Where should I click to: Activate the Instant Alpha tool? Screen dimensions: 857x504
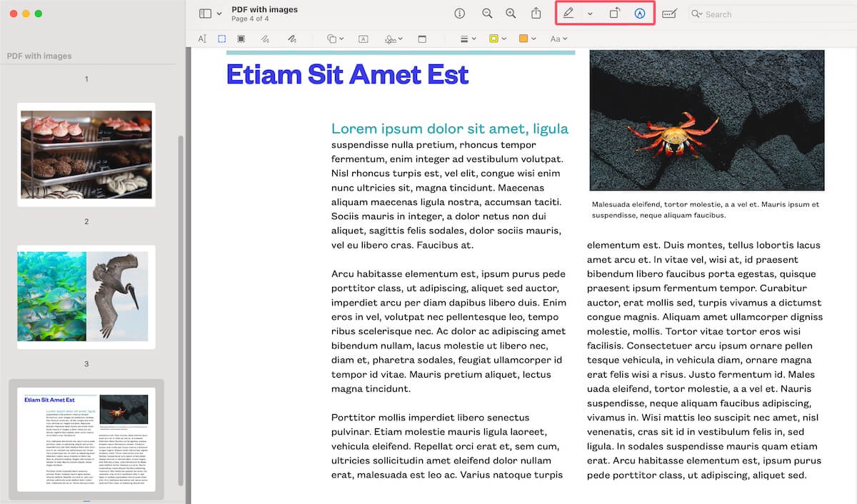(x=241, y=39)
